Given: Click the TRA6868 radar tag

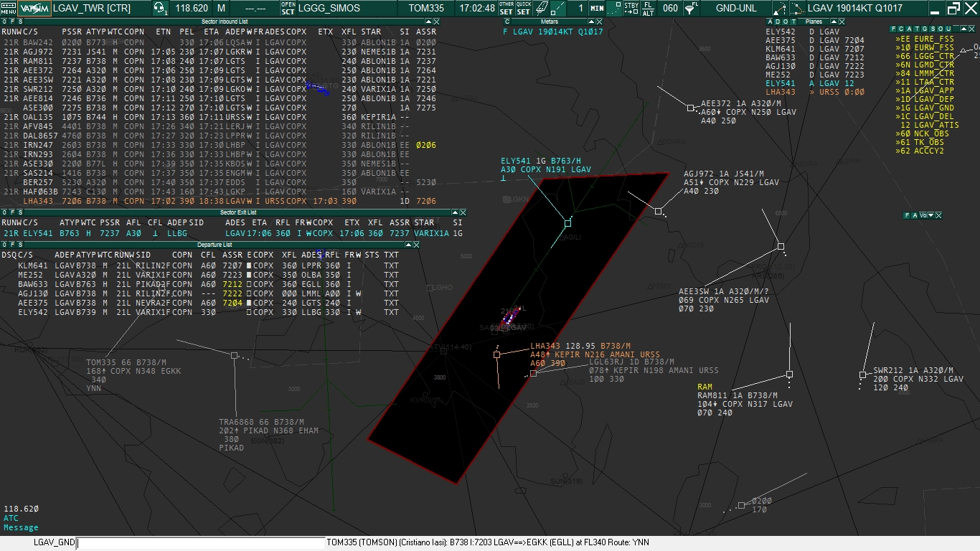Looking at the screenshot, I should coord(268,435).
